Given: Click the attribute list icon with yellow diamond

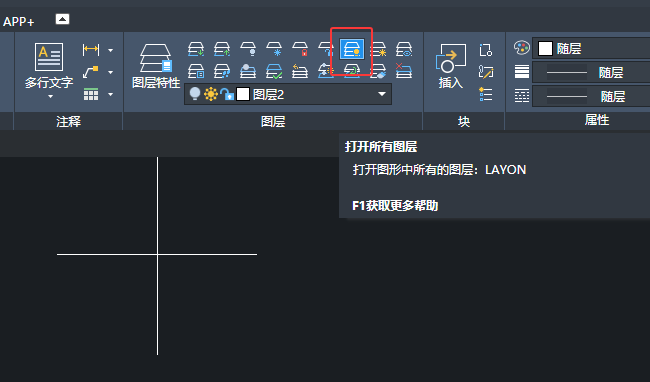Looking at the screenshot, I should pyautogui.click(x=485, y=94).
